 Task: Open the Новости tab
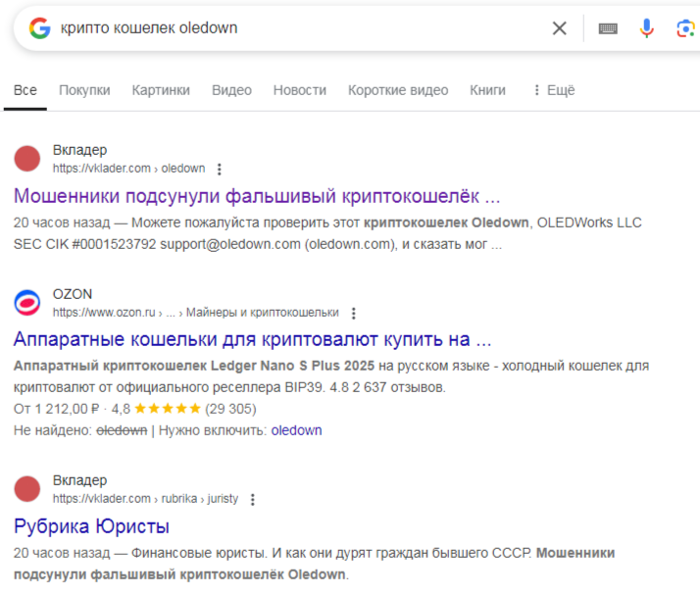tap(300, 90)
